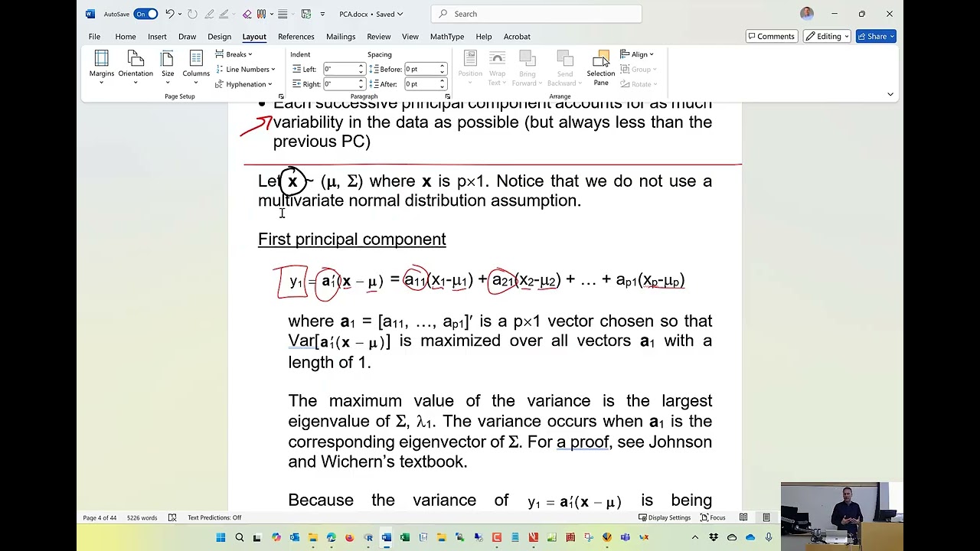Open Customize Quick Access Toolbar arrow
Screen dimensions: 980x551
coord(322,14)
